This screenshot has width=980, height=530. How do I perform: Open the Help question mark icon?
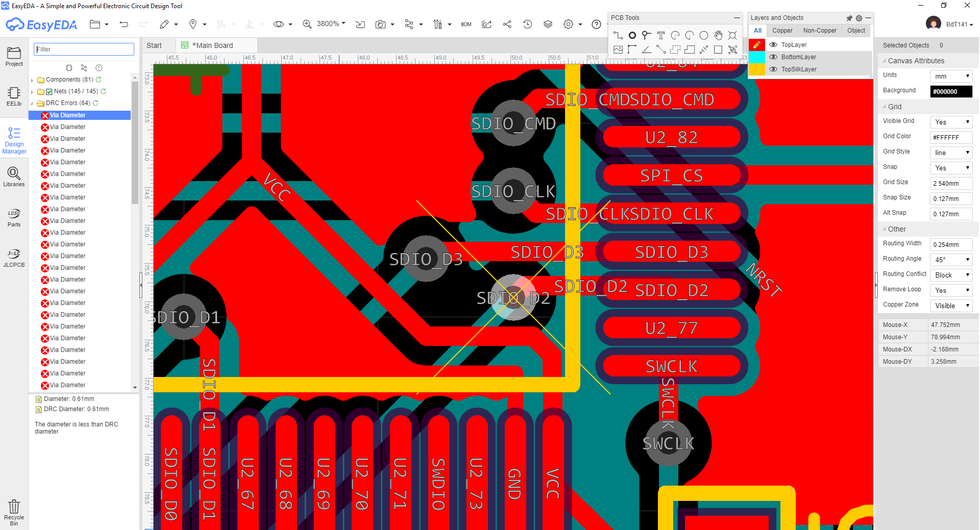(x=596, y=24)
